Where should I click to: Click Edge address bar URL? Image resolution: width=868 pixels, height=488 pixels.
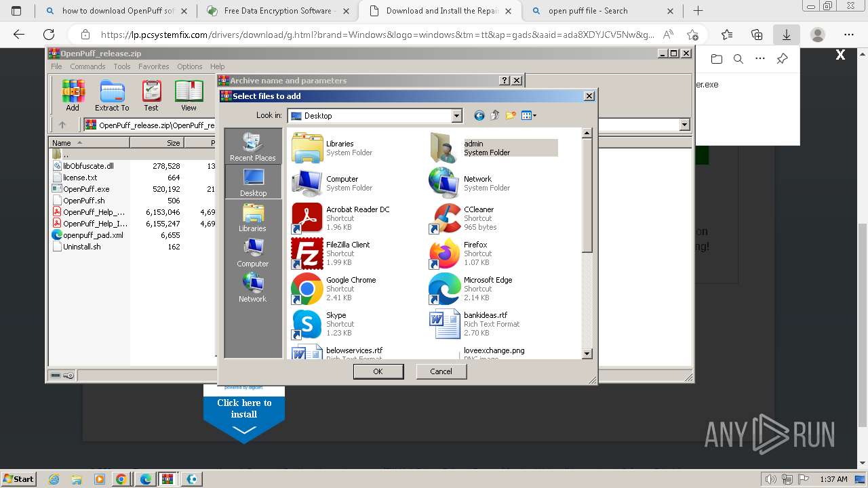tap(378, 35)
